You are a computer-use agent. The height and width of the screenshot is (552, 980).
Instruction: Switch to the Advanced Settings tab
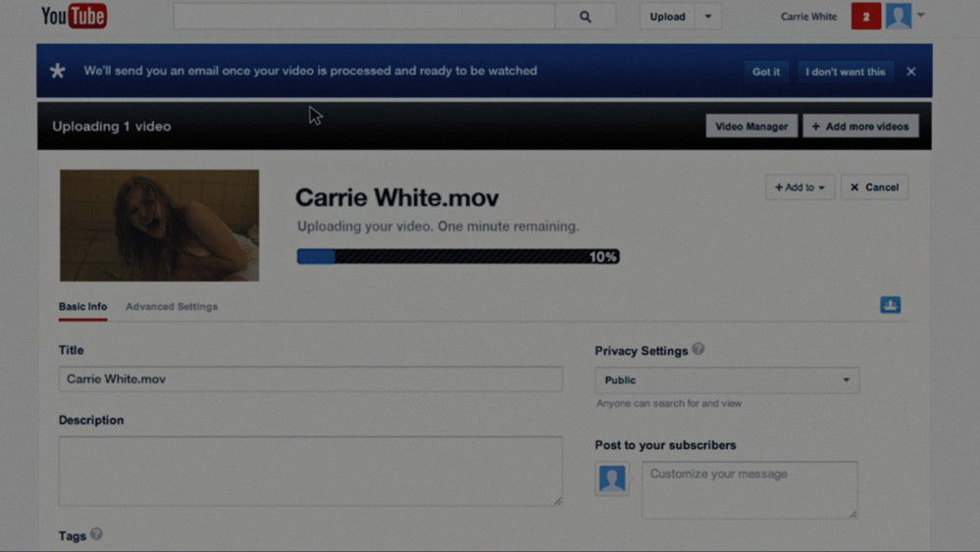(x=172, y=307)
